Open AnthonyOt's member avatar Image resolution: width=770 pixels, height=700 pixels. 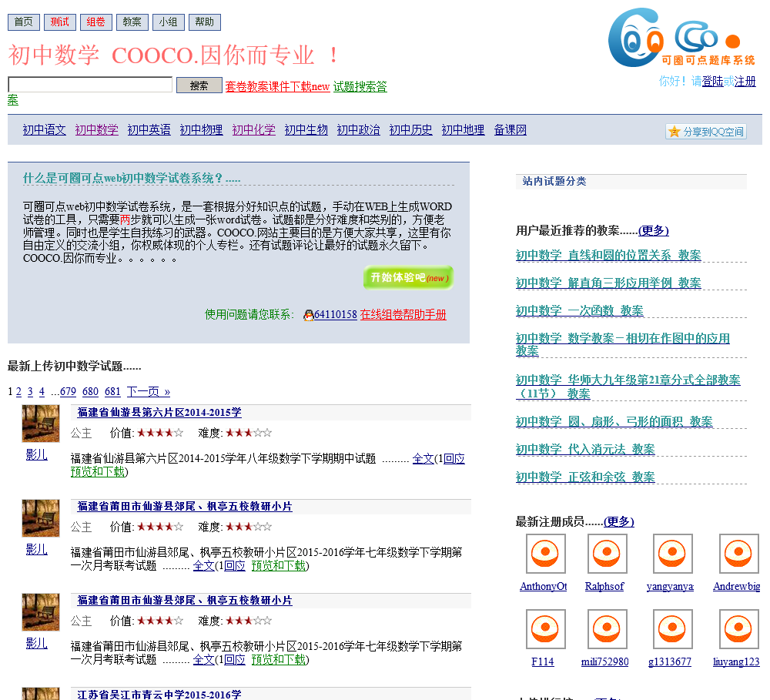click(545, 554)
